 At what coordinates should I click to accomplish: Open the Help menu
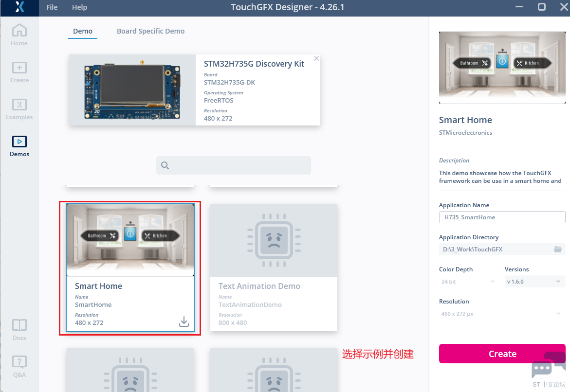coord(79,7)
